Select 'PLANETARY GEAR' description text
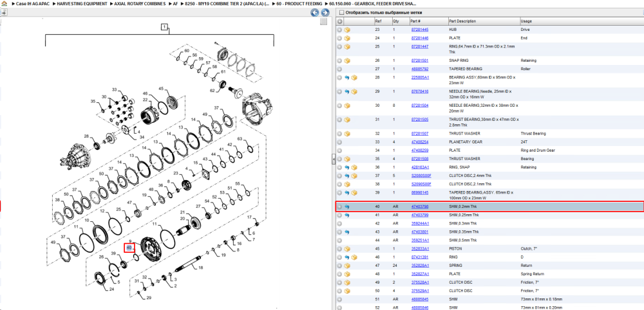644x310 pixels. [464, 142]
